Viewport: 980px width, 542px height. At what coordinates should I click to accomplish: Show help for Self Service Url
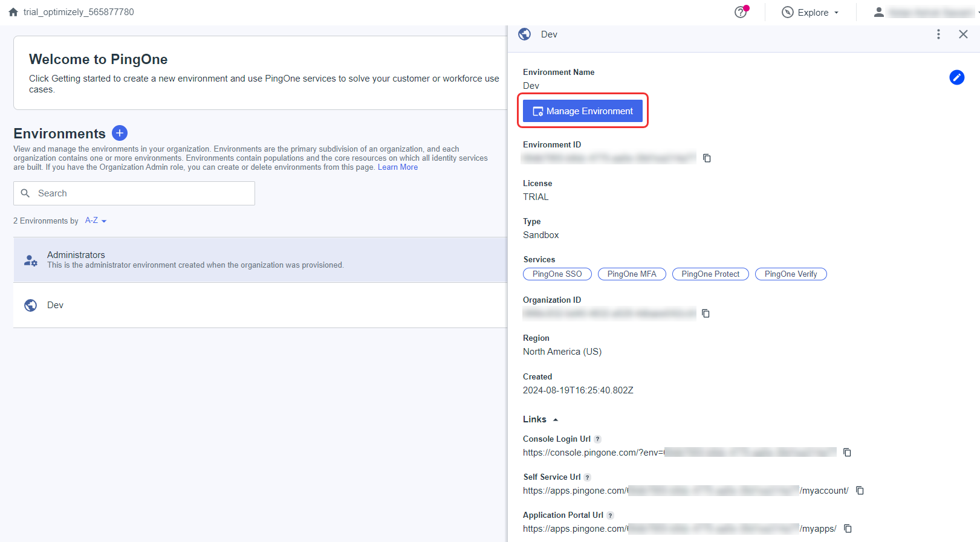point(588,477)
